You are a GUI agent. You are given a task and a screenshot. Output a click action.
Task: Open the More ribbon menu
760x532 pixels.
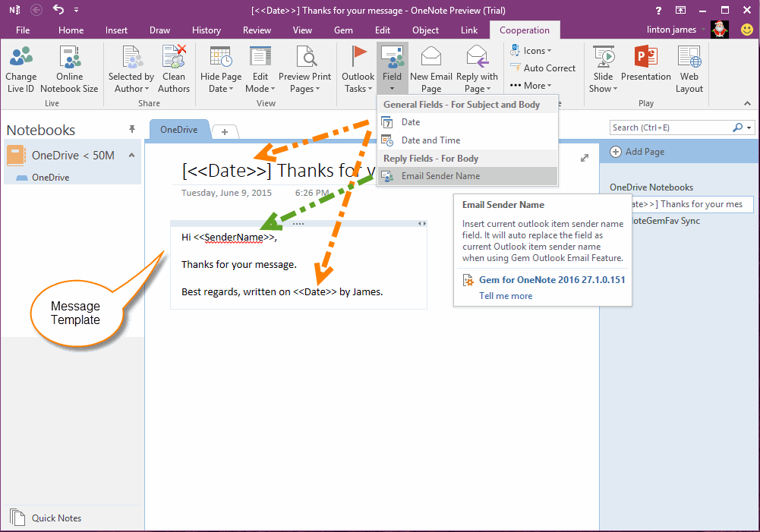coord(531,85)
